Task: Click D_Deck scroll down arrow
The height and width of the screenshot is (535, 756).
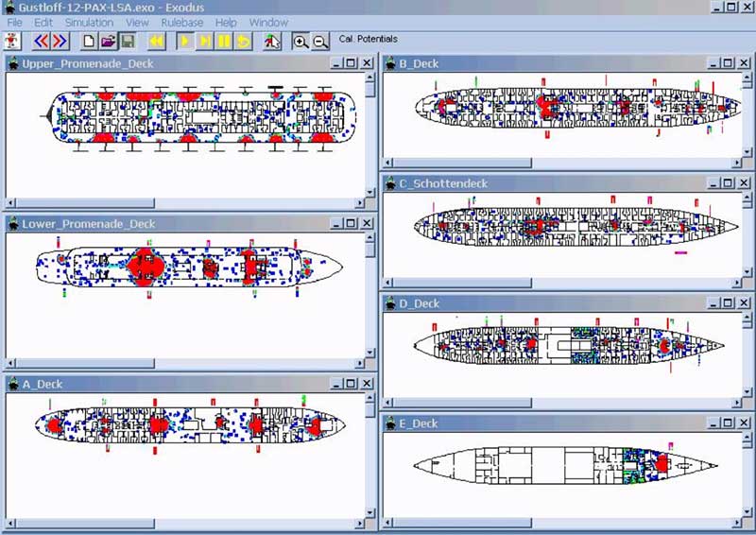Action: pyautogui.click(x=747, y=392)
